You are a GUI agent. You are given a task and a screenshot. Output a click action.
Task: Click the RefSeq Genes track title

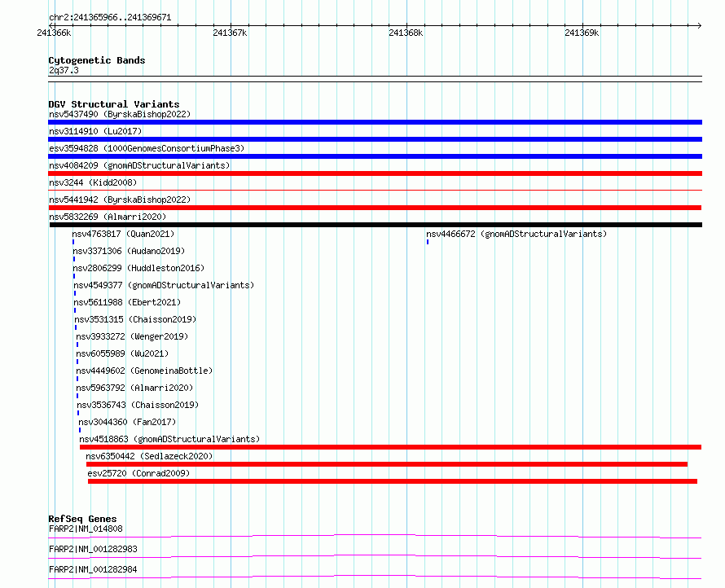(x=82, y=519)
